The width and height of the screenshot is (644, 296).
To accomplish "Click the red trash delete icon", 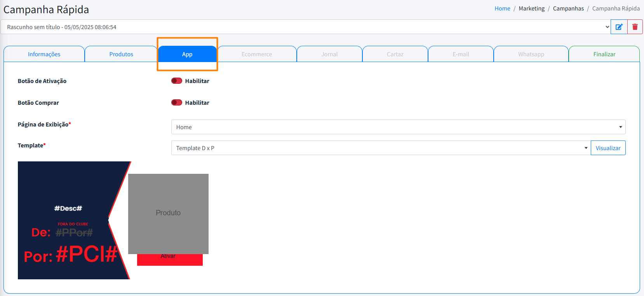I will pos(635,27).
